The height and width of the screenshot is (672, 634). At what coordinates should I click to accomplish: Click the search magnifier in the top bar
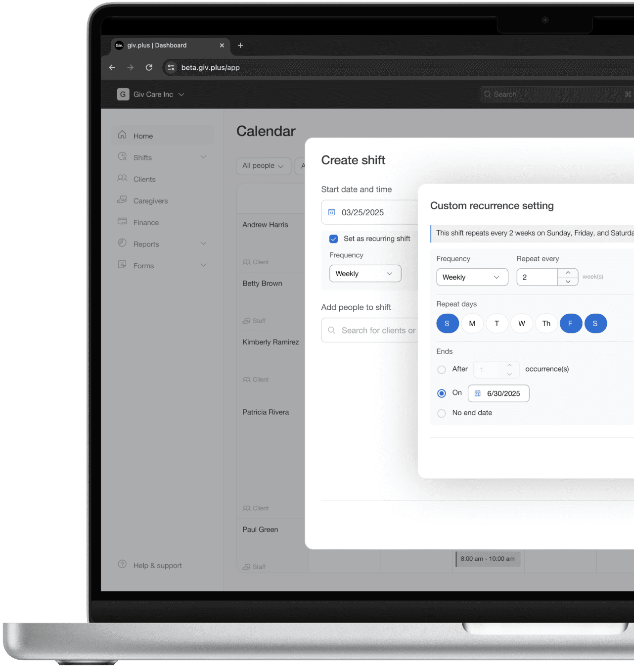pos(488,94)
